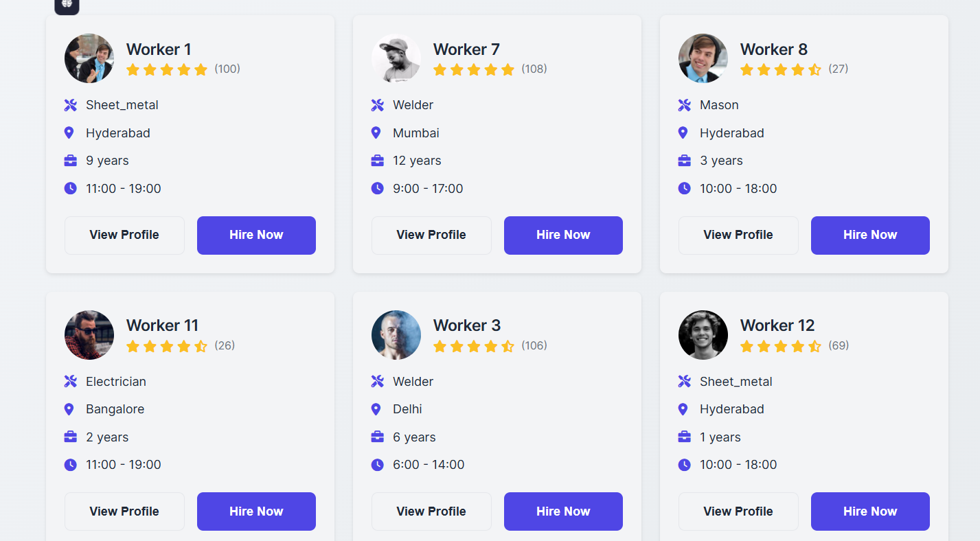The height and width of the screenshot is (541, 980).
Task: Select Worker 12's profile picture
Action: coord(703,335)
